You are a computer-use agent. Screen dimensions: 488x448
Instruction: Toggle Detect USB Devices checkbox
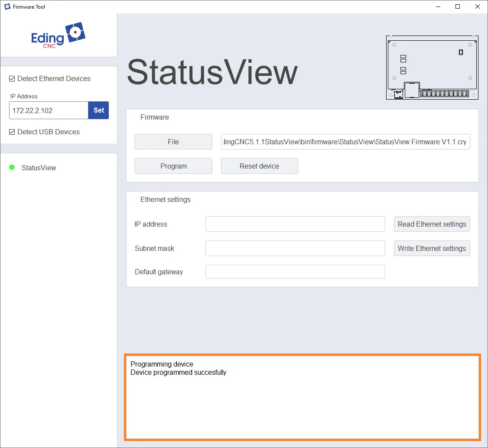(x=12, y=132)
